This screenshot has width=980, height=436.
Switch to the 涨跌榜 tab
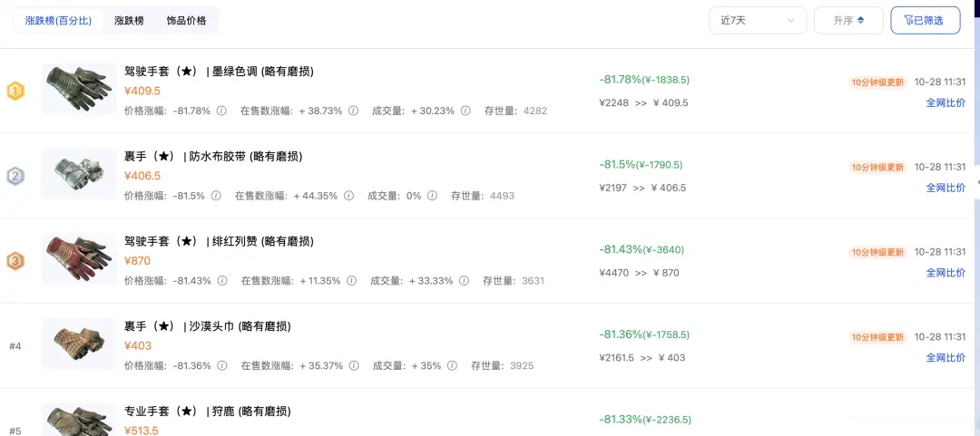tap(129, 20)
